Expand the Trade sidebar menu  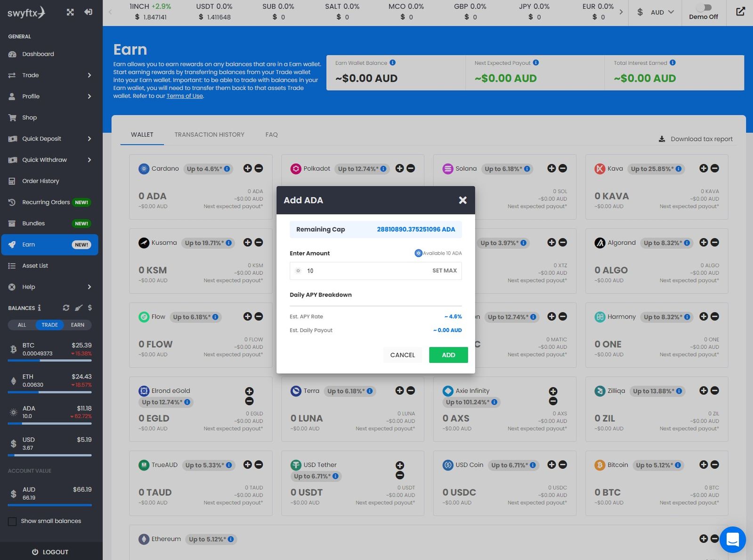[51, 75]
